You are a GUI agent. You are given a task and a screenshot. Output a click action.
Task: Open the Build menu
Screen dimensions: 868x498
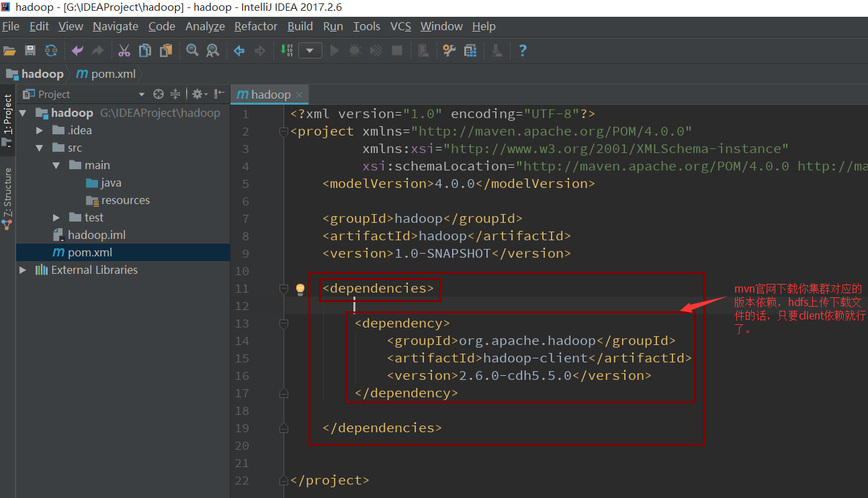[x=300, y=26]
